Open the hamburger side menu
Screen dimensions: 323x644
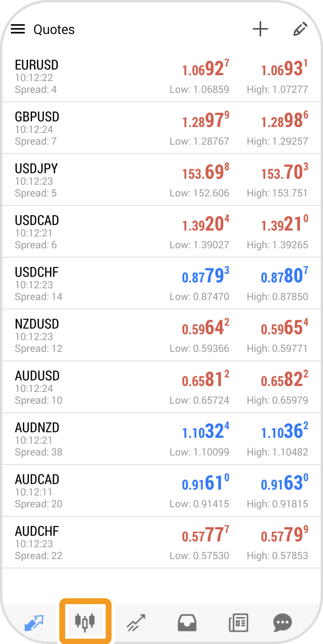point(18,29)
